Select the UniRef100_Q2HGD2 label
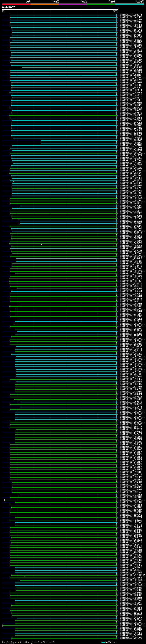 point(131,216)
